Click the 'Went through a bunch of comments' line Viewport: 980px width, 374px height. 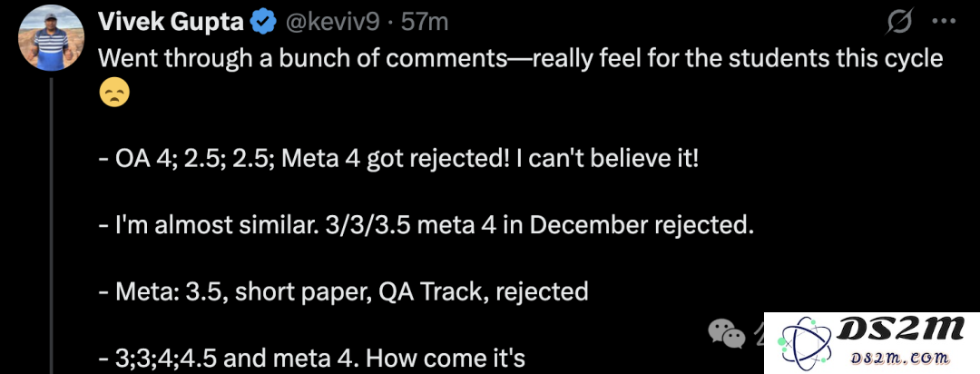[x=521, y=58]
